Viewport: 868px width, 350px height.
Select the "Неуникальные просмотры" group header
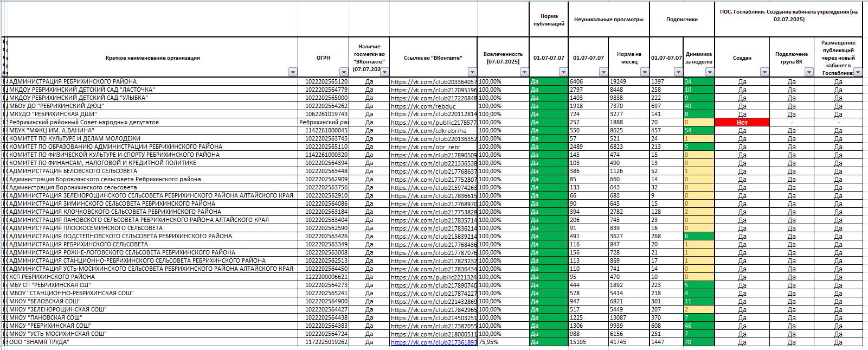[609, 20]
